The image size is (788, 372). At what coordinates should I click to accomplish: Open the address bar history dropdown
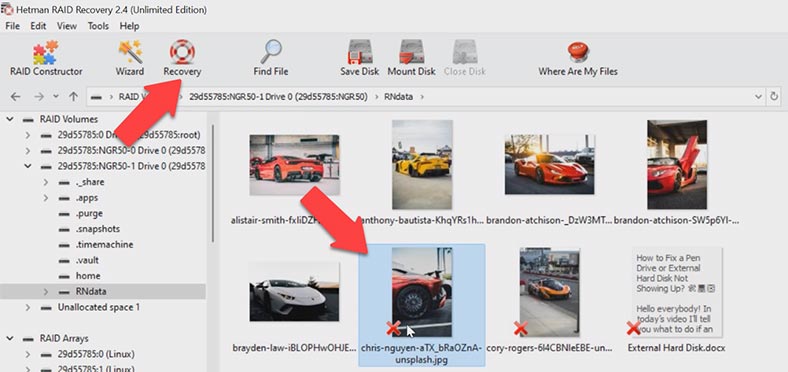coord(758,97)
